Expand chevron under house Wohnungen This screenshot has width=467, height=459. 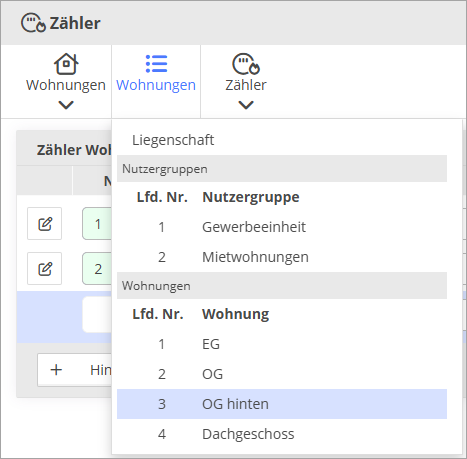(x=66, y=105)
